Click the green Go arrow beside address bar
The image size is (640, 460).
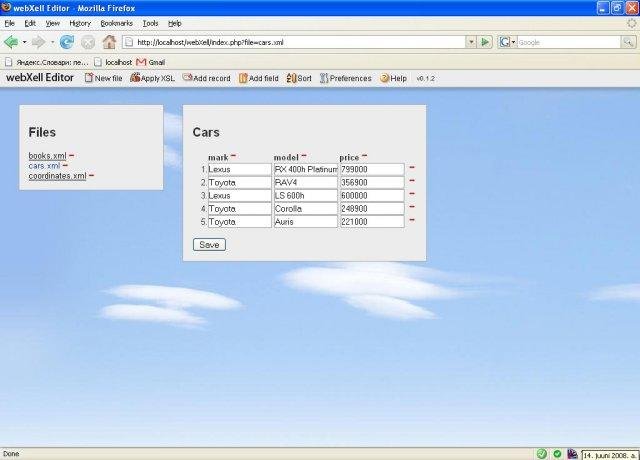pyautogui.click(x=485, y=42)
